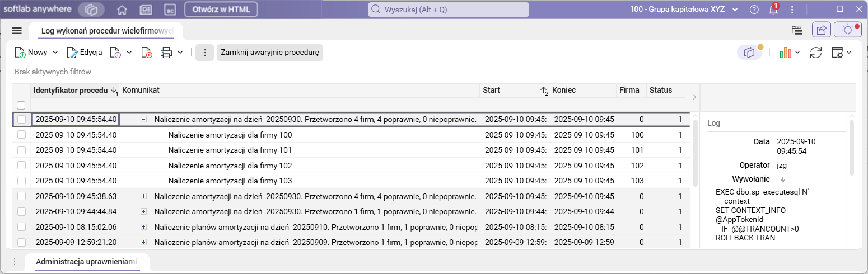The height and width of the screenshot is (274, 868).
Task: Click the Otwórz w HTML button
Action: 221,10
